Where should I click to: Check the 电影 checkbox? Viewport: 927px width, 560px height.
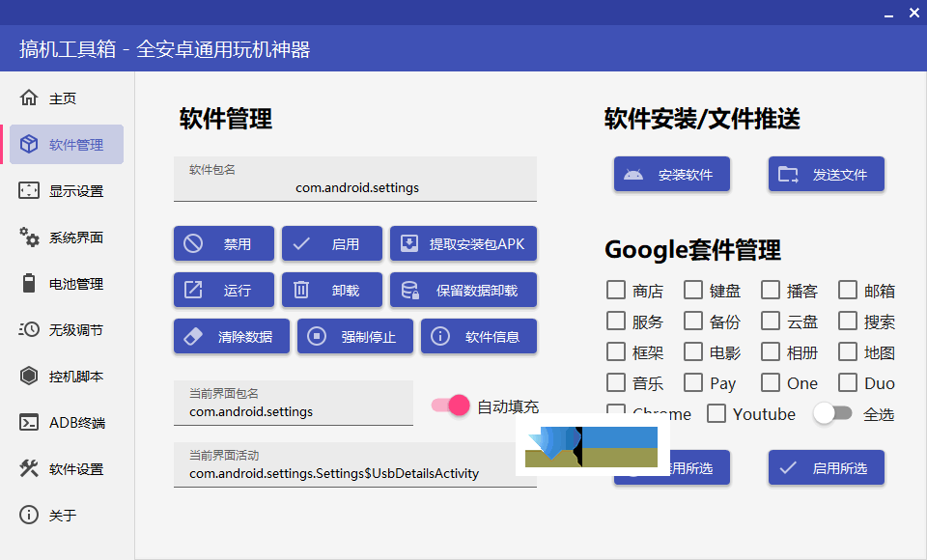click(x=693, y=351)
